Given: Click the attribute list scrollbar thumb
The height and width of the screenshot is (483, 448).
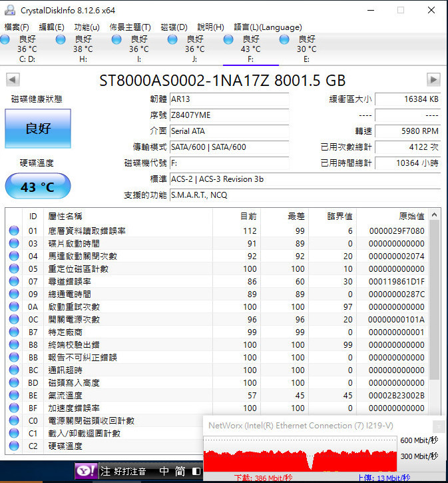Looking at the screenshot, I should 434,300.
